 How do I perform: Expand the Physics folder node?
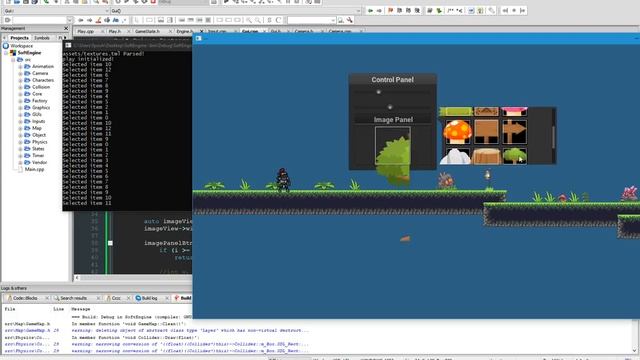point(20,142)
